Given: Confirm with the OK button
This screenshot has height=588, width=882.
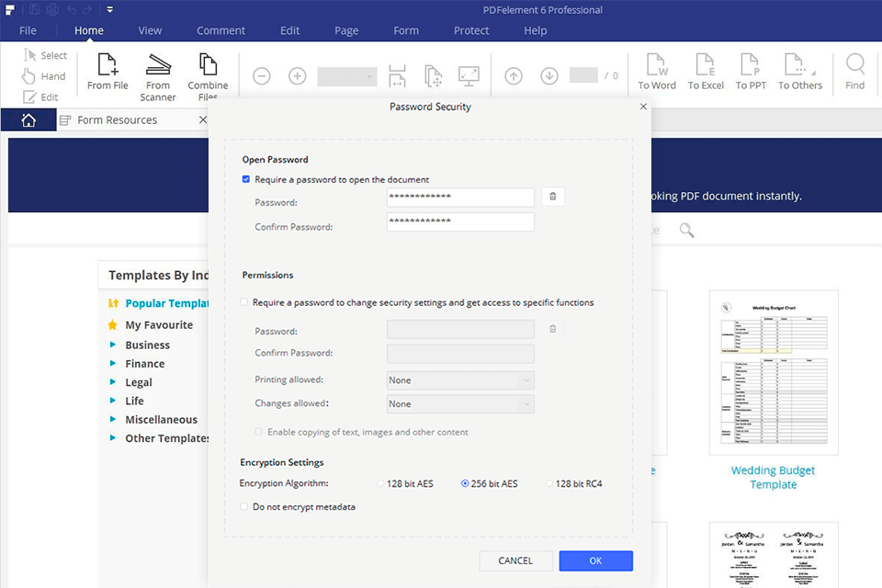Looking at the screenshot, I should 595,560.
